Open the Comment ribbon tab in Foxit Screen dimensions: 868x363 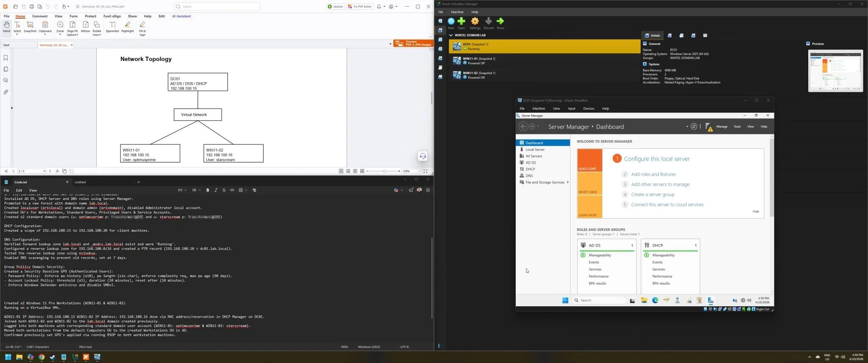click(39, 16)
